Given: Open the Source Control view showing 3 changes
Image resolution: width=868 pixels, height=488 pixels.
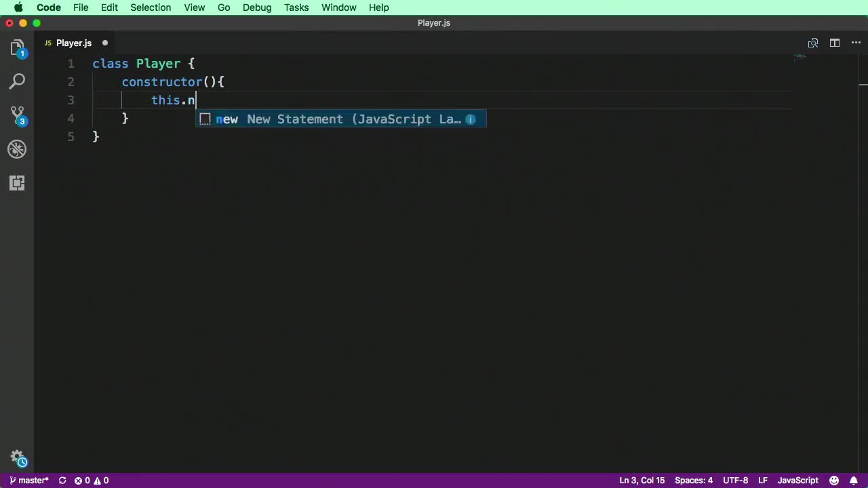Looking at the screenshot, I should click(17, 115).
